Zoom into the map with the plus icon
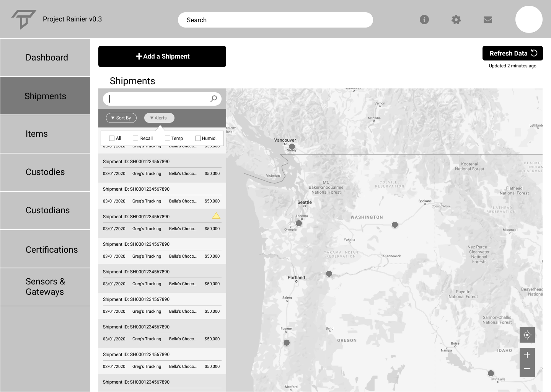This screenshot has height=392, width=551. coord(527,354)
